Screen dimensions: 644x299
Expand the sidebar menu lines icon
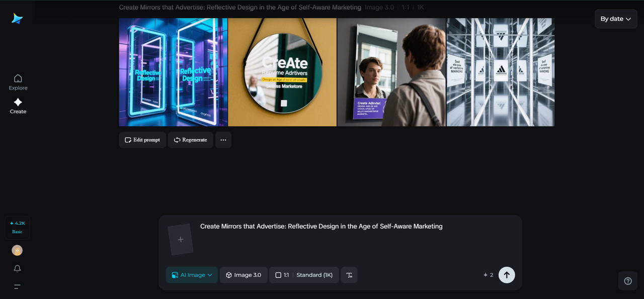[17, 287]
